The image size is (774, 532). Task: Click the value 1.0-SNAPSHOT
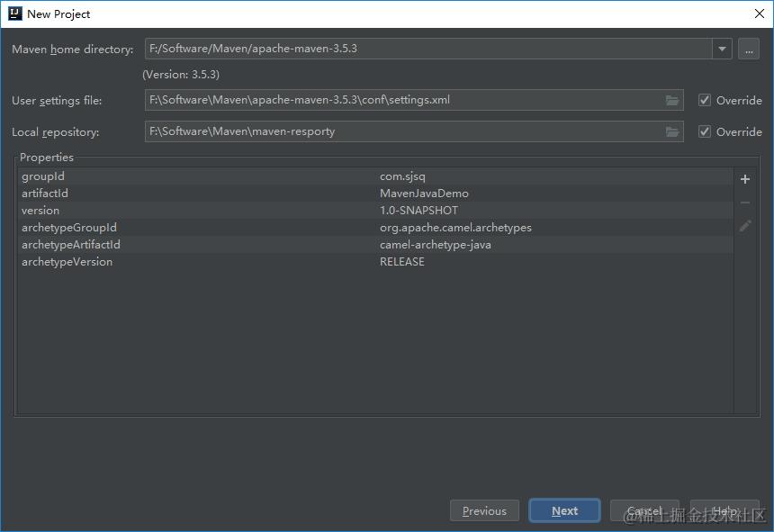click(x=418, y=211)
